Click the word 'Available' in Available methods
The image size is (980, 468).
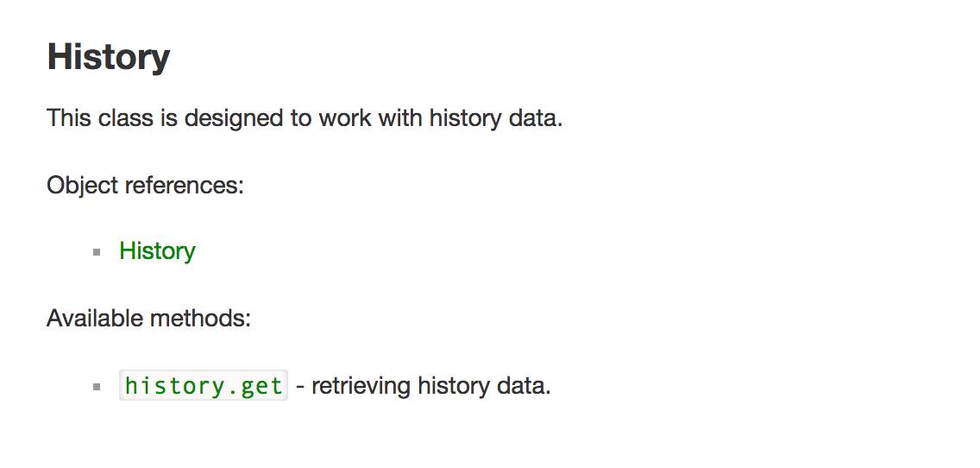tap(95, 319)
